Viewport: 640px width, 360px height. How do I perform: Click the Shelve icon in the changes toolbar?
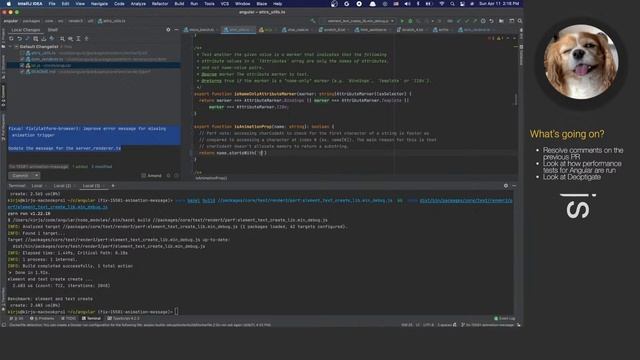(x=44, y=39)
